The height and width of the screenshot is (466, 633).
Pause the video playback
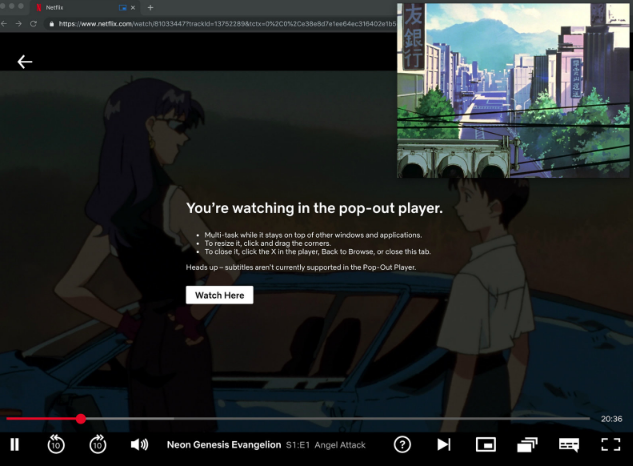[15, 445]
